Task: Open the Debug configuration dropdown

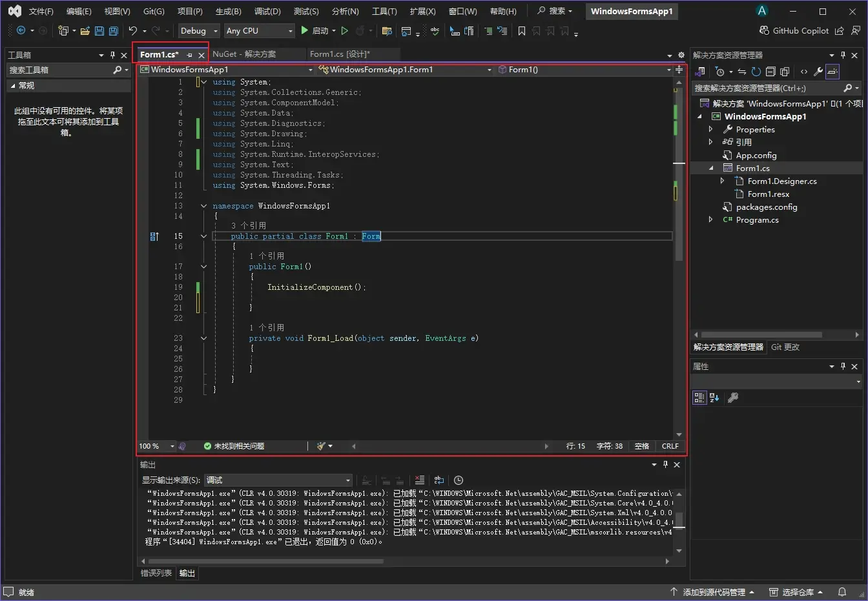Action: [x=198, y=31]
